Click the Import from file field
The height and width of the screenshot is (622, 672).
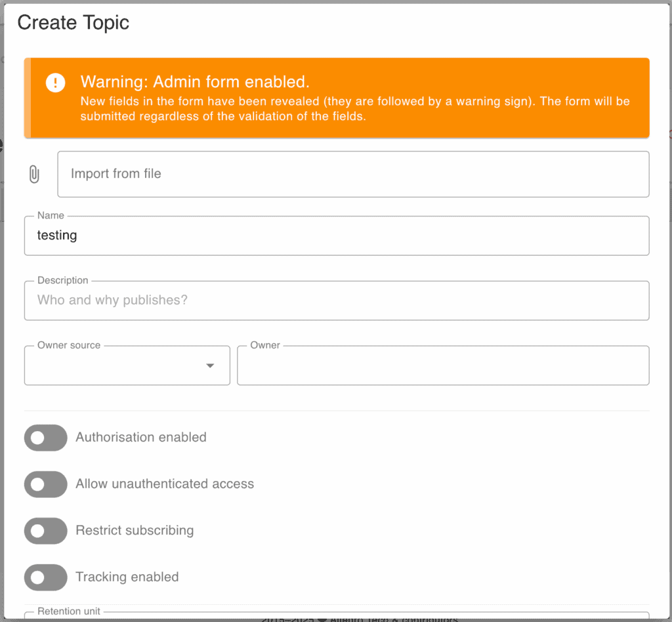(353, 174)
